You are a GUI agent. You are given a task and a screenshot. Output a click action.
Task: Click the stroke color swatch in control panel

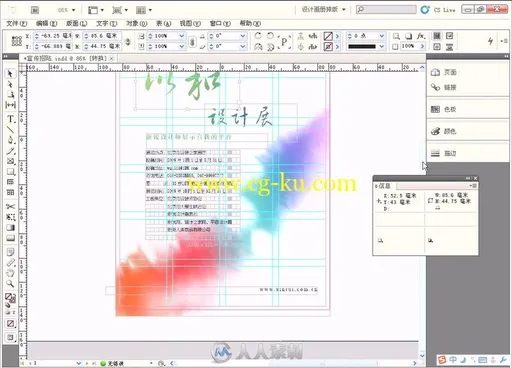coord(328,47)
